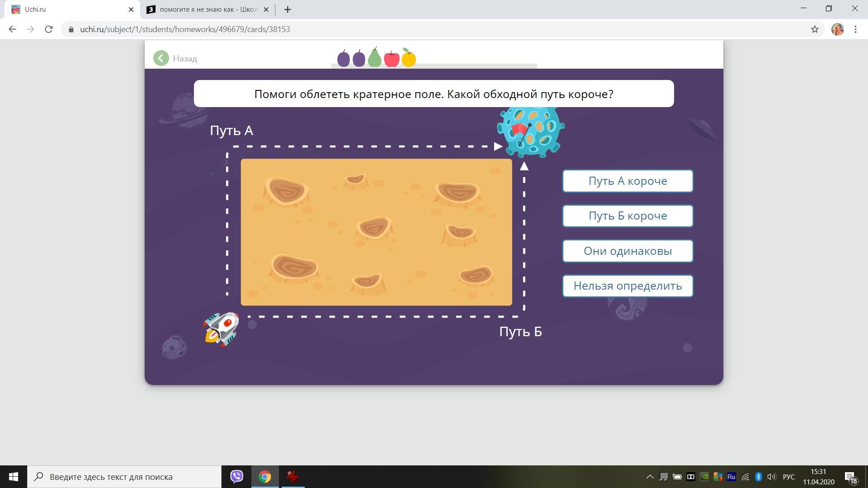
Task: Click the green pear progress icon
Action: (x=375, y=57)
